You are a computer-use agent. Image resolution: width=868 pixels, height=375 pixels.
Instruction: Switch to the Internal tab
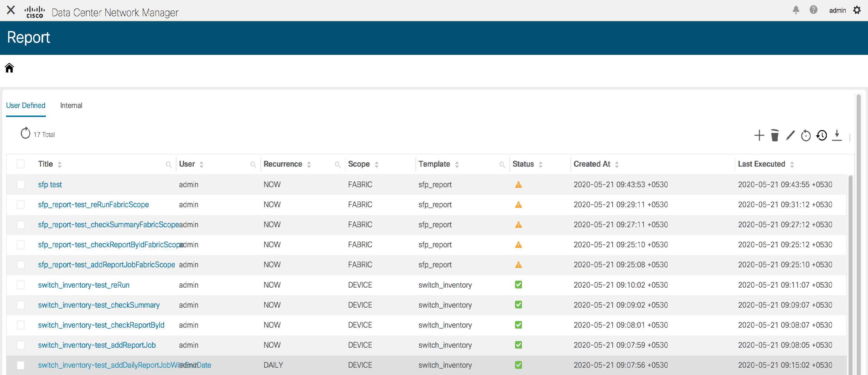[x=71, y=105]
